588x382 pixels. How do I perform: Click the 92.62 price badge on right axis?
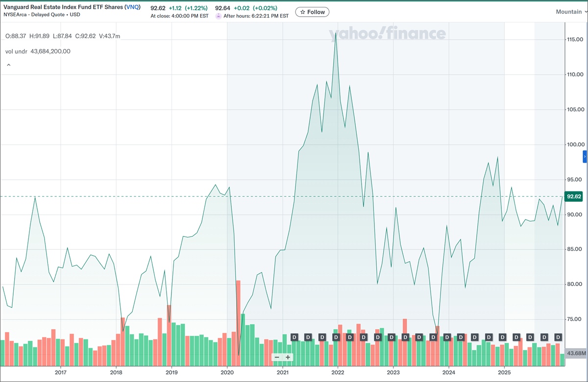point(572,196)
